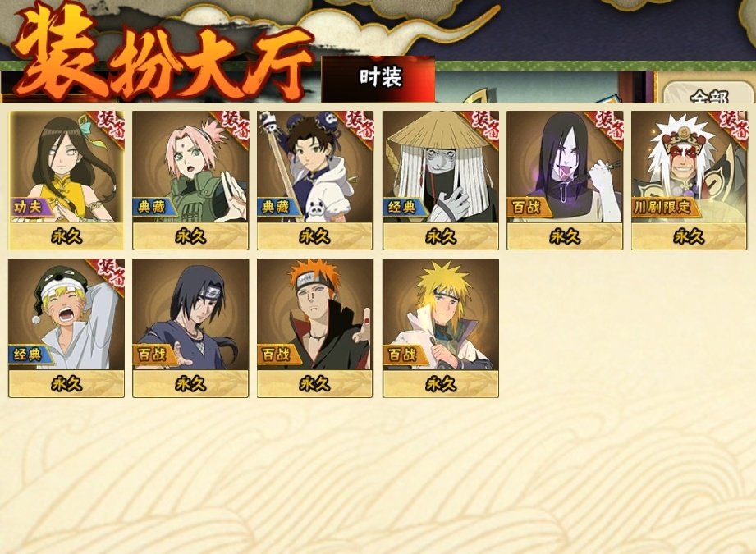Pick the 经典 straw-hat Orochimaru costume

[x=441, y=181]
